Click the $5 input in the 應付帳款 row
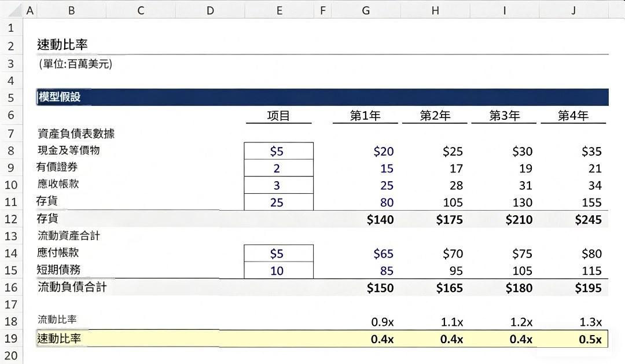The image size is (625, 364). (278, 253)
